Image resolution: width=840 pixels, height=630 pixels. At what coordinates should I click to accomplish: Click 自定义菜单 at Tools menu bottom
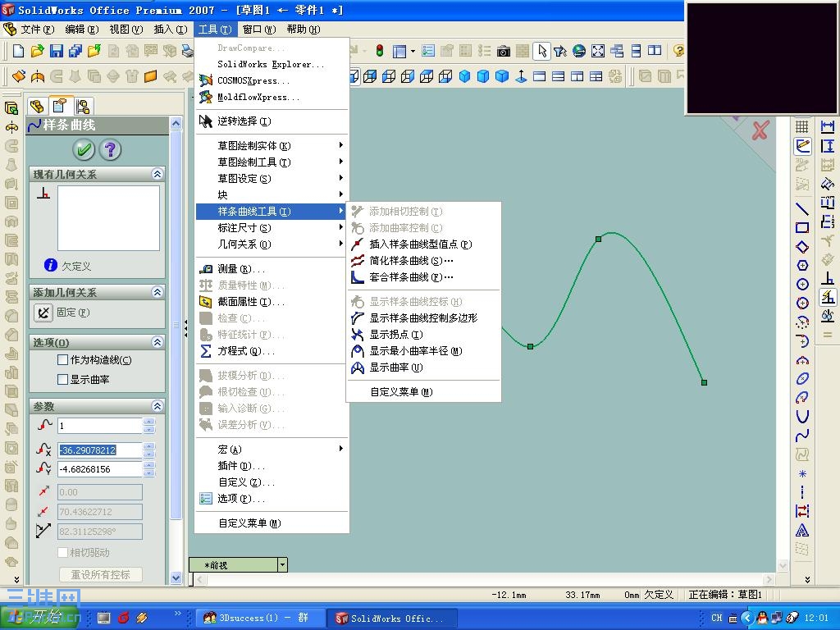(272, 523)
